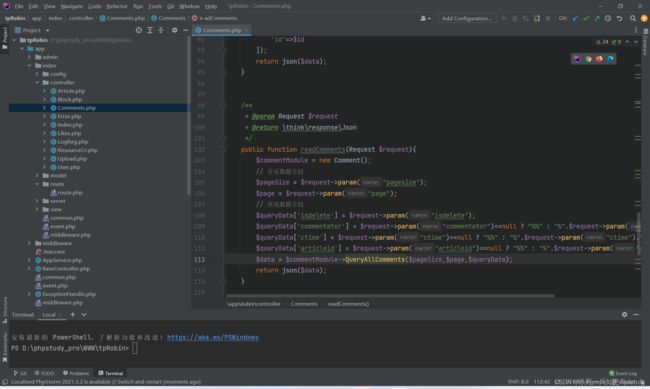Add a new terminal session tab
The width and height of the screenshot is (650, 389).
(x=73, y=315)
